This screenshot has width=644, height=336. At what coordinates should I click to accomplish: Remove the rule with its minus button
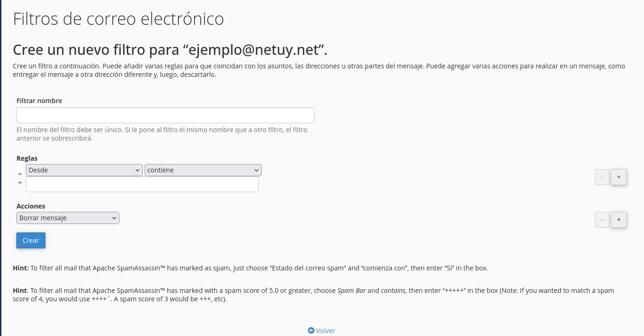(602, 177)
